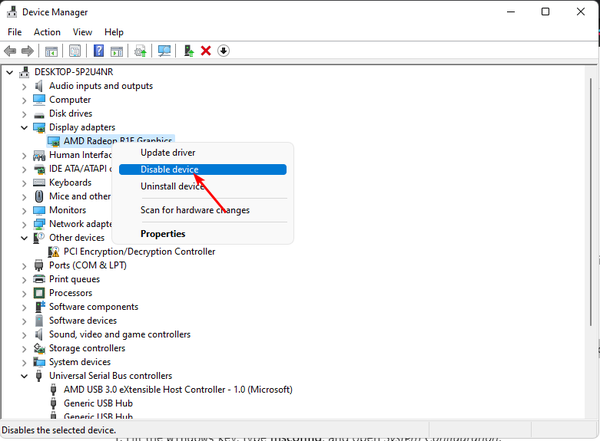Screen dimensions: 600x441
Task: Select the Software components label
Action: pyautogui.click(x=93, y=307)
